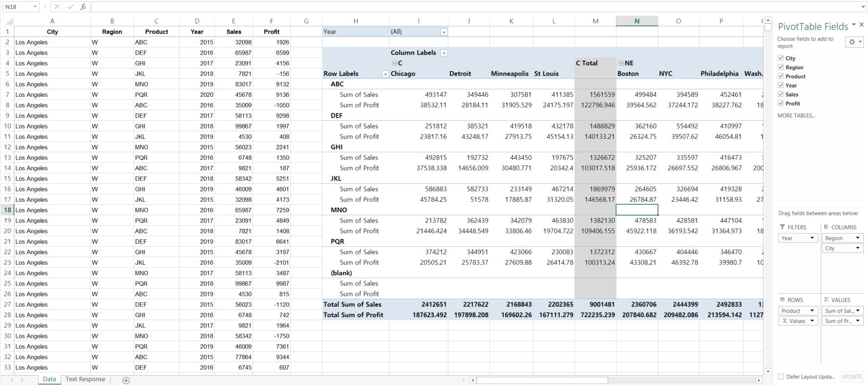Image resolution: width=868 pixels, height=385 pixels.
Task: Select Total Sum of Profit row label
Action: [353, 315]
